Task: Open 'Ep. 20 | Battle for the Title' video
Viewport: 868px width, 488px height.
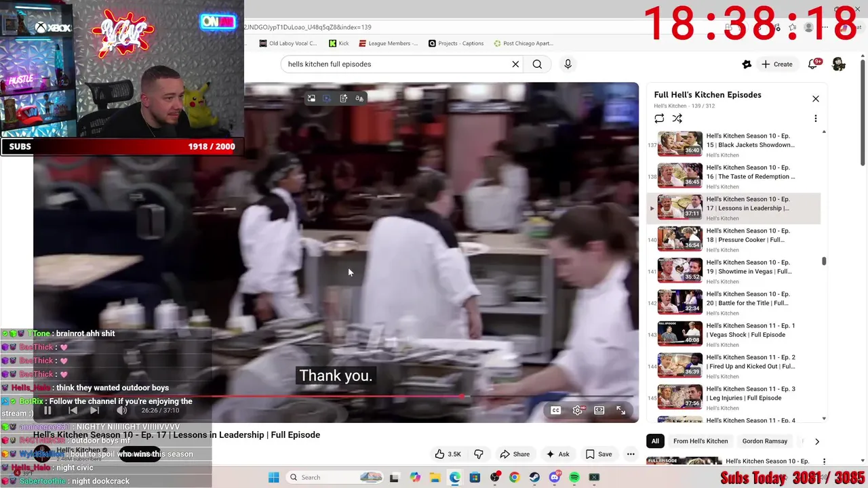Action: point(733,303)
